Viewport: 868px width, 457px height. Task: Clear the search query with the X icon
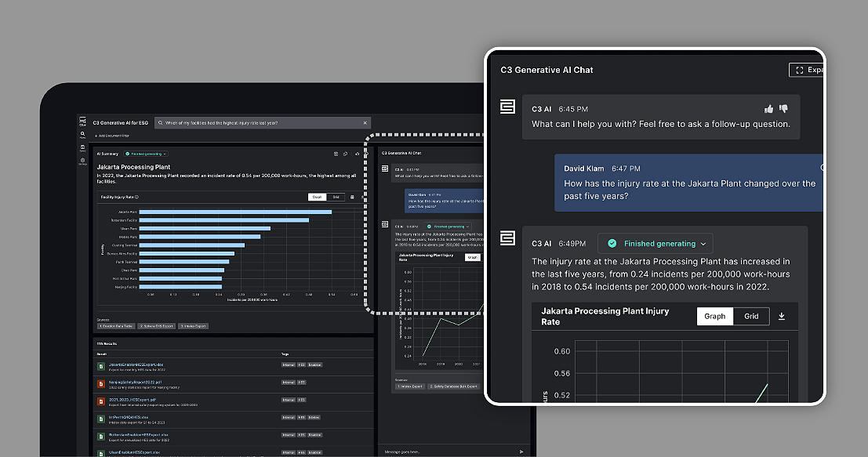(365, 123)
